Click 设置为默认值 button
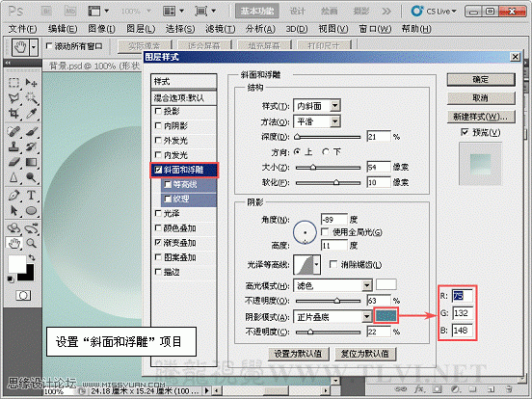The width and height of the screenshot is (532, 399). coord(298,354)
